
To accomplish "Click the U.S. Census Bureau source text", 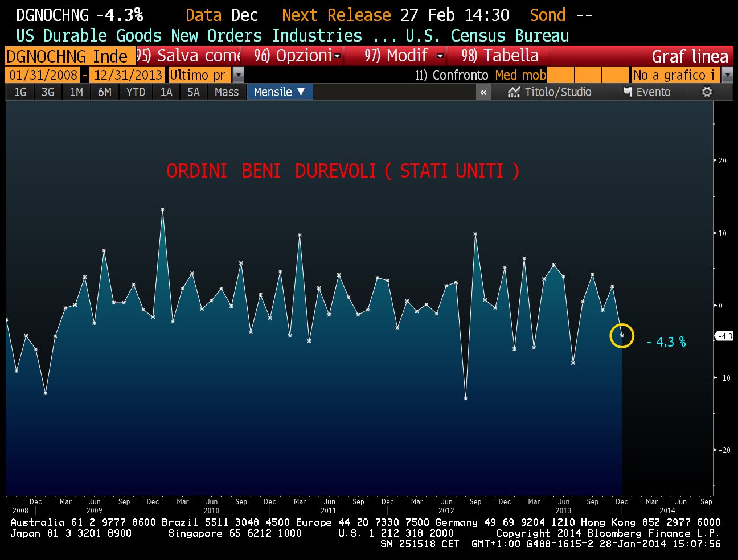I will click(x=487, y=35).
